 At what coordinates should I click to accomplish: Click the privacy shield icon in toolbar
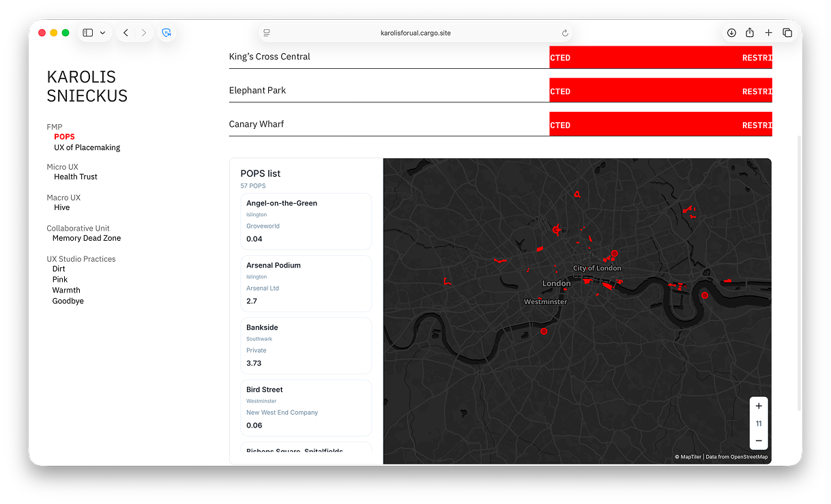click(166, 33)
